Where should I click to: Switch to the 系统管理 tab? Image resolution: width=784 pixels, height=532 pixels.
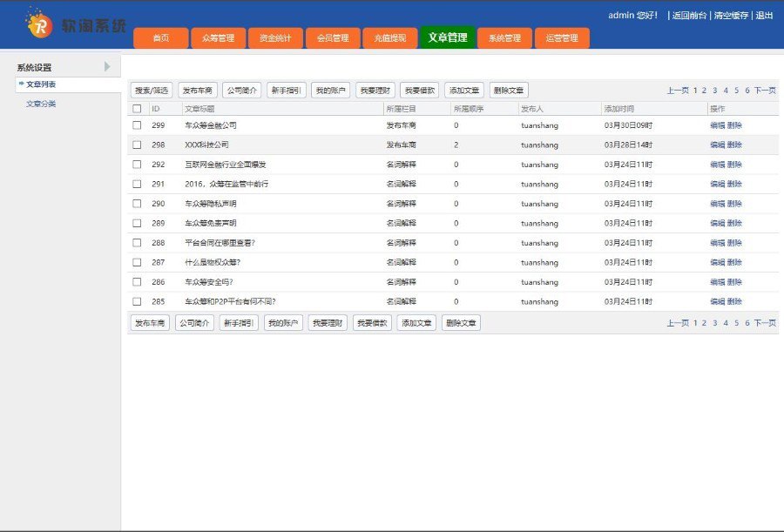pyautogui.click(x=504, y=38)
